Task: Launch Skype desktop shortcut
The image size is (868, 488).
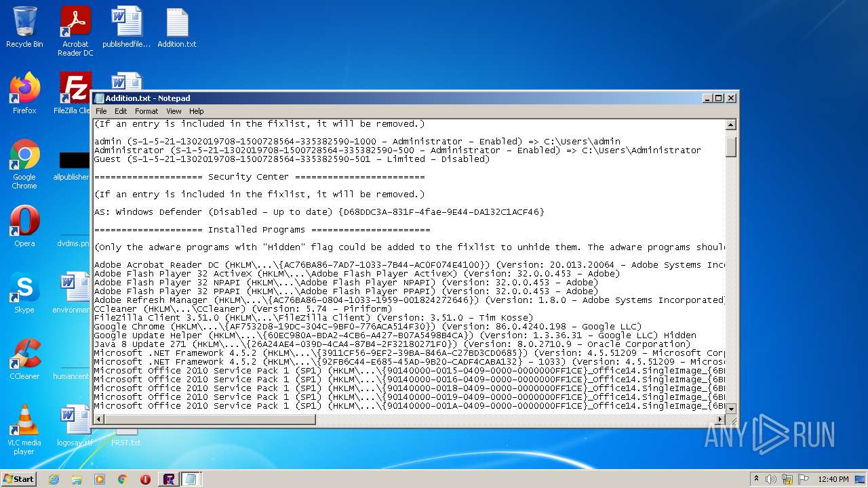Action: point(24,293)
